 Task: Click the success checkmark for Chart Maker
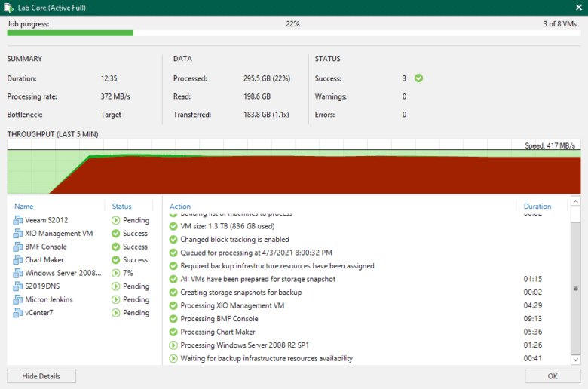(116, 259)
